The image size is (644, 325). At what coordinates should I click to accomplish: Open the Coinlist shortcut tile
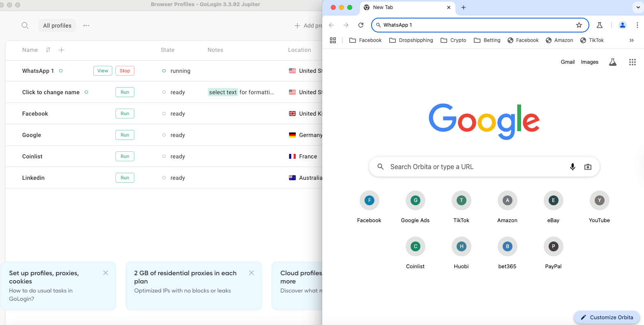(x=415, y=253)
